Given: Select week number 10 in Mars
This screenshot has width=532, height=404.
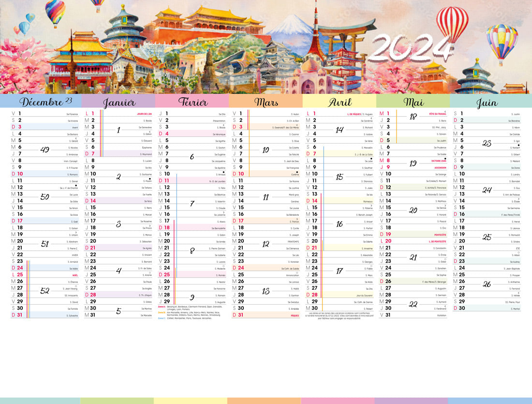Looking at the screenshot, I should (266, 150).
